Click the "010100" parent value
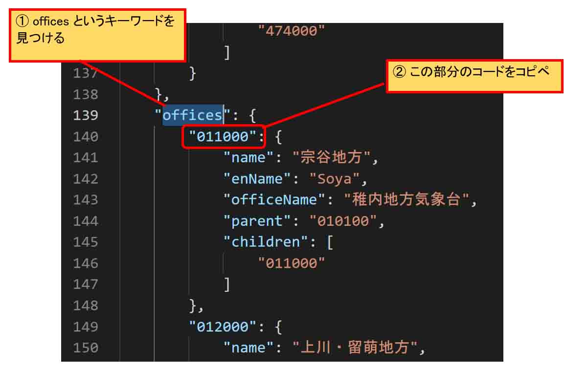The width and height of the screenshot is (588, 369). click(x=343, y=221)
